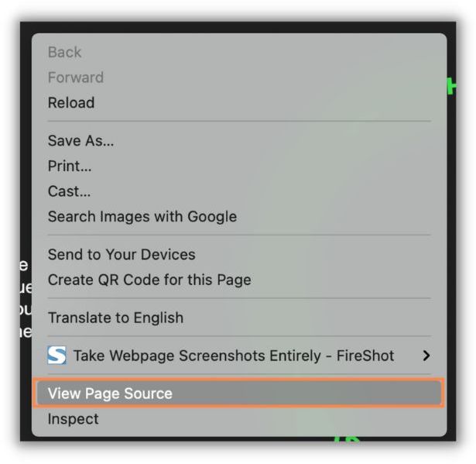476x464 pixels.
Task: Choose Inspect from the context menu
Action: coord(74,419)
